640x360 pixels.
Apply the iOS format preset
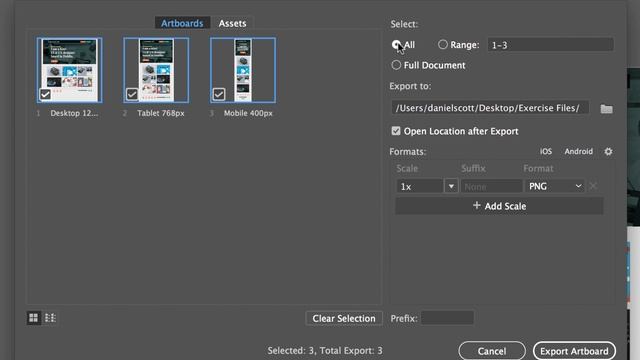coord(546,151)
